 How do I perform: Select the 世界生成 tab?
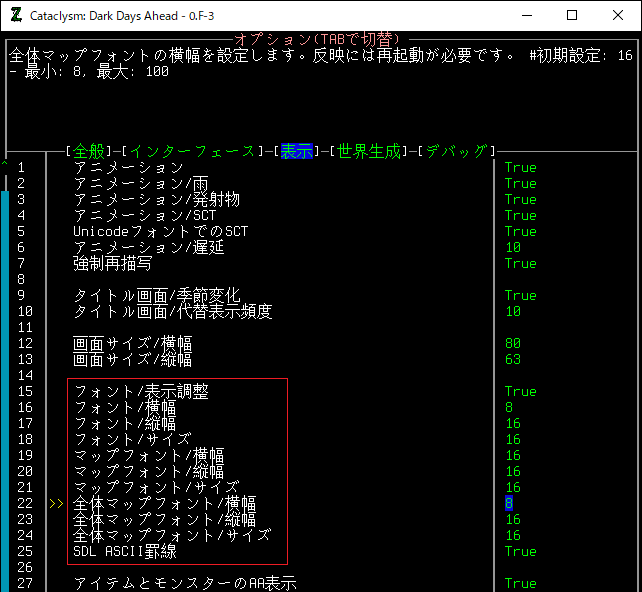[369, 151]
